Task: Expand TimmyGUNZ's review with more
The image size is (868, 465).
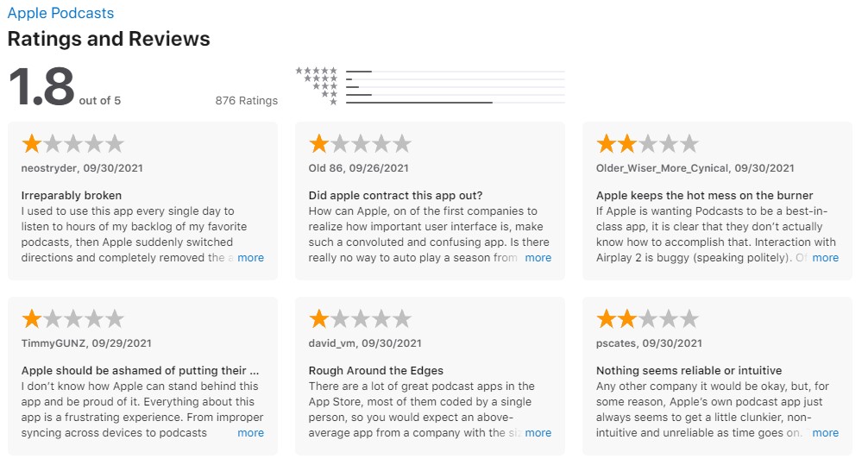Action: click(x=250, y=433)
